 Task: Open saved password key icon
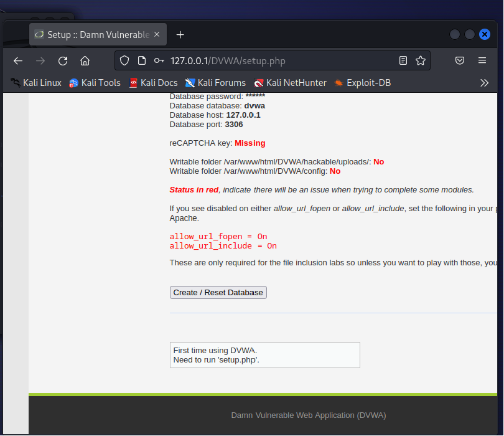pyautogui.click(x=159, y=60)
